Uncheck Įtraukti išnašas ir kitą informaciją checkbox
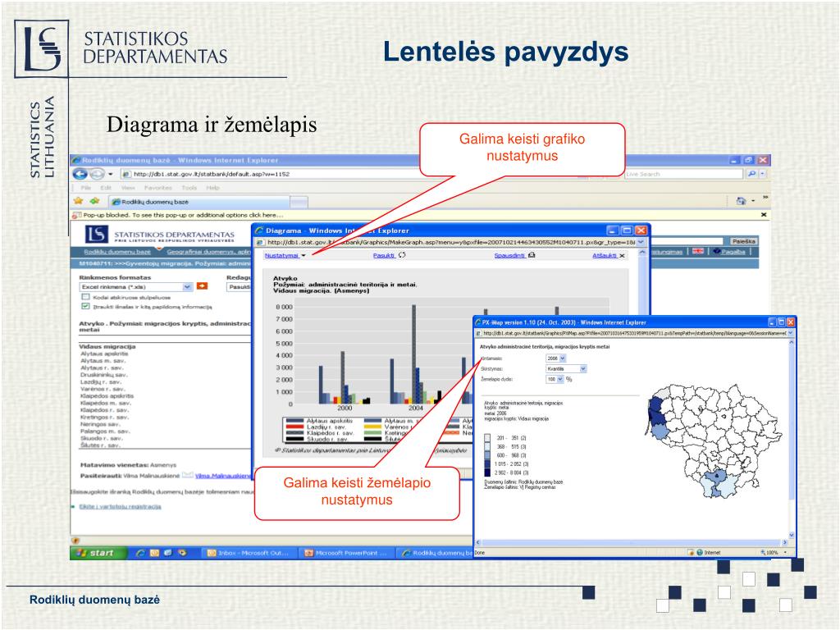Screen dimensions: 840x630 [85, 307]
